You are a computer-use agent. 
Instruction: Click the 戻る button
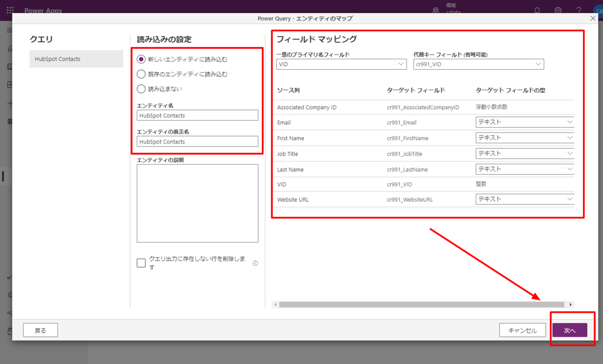click(40, 330)
